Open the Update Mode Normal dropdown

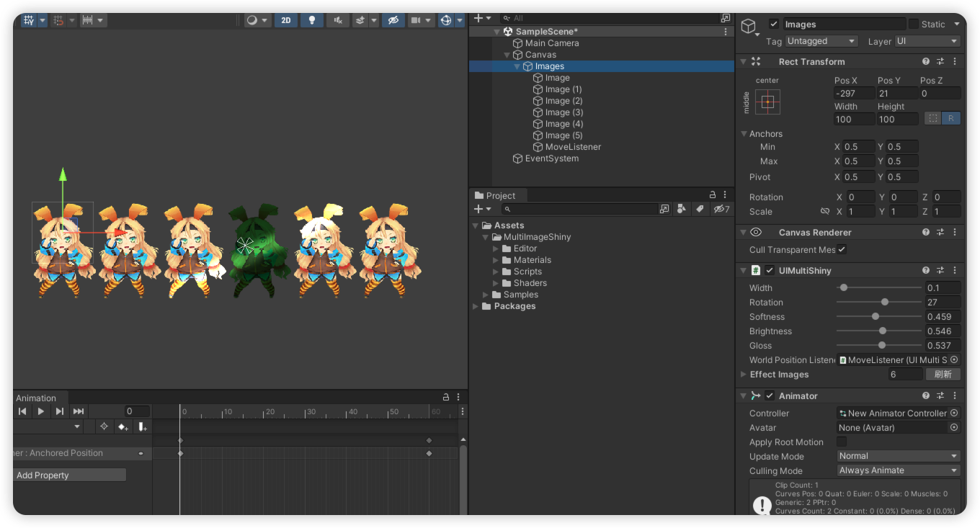point(899,456)
